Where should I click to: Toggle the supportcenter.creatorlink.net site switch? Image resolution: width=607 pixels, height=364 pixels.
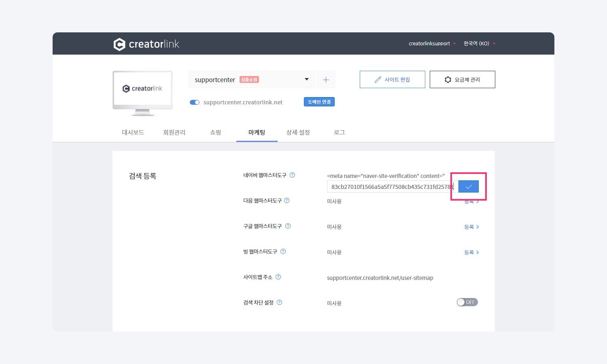tap(195, 102)
